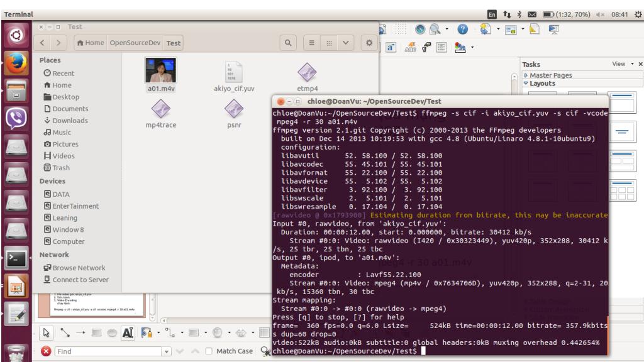Image resolution: width=644 pixels, height=362 pixels.
Task: Open the Files manager launcher icon
Action: (x=16, y=90)
